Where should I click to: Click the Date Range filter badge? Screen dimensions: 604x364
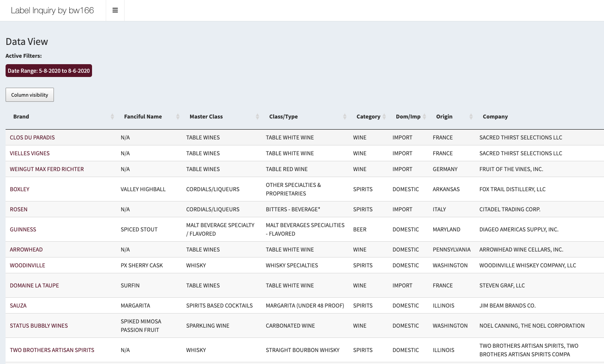[x=49, y=71]
